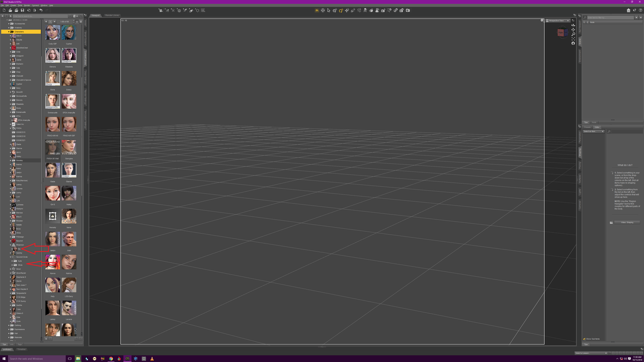Viewport: 644px width, 362px height.
Task: Click the viewport Pan control icon
Action: tap(573, 30)
